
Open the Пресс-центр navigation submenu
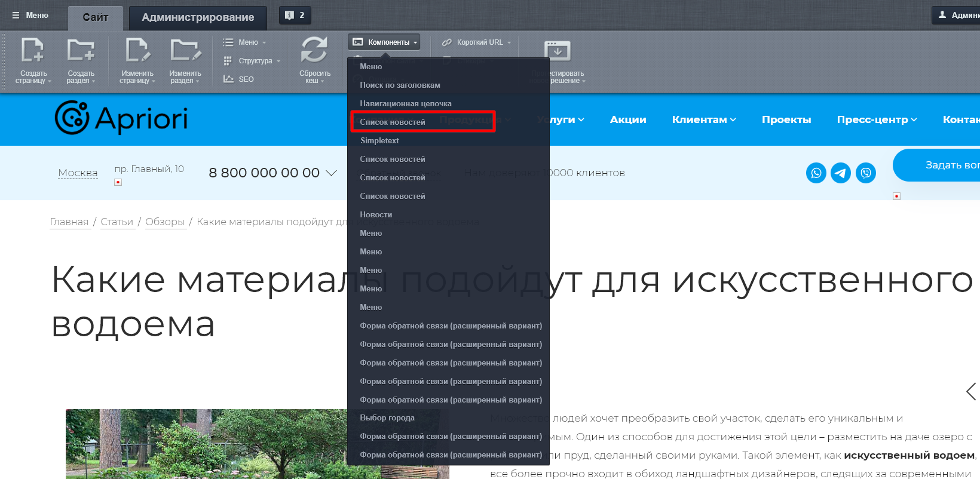point(876,119)
